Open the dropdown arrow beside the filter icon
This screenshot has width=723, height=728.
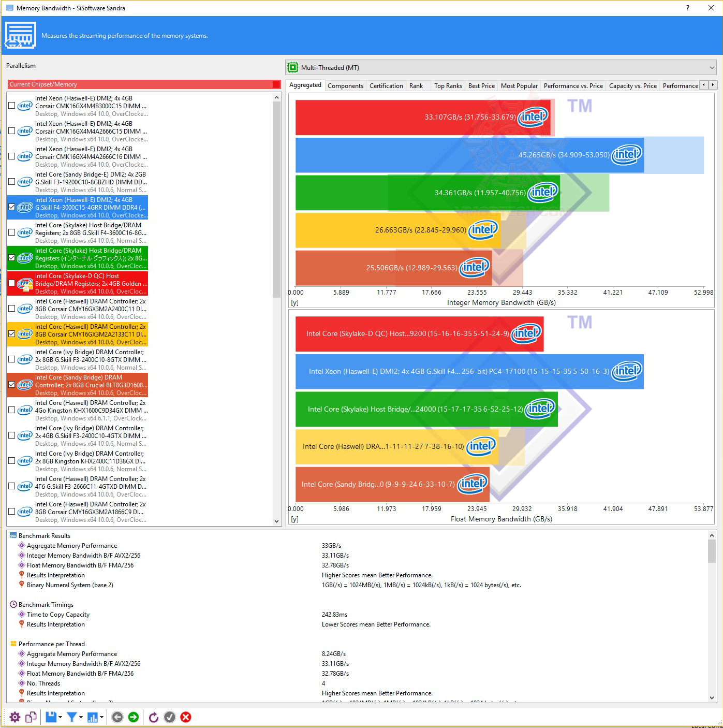click(81, 717)
